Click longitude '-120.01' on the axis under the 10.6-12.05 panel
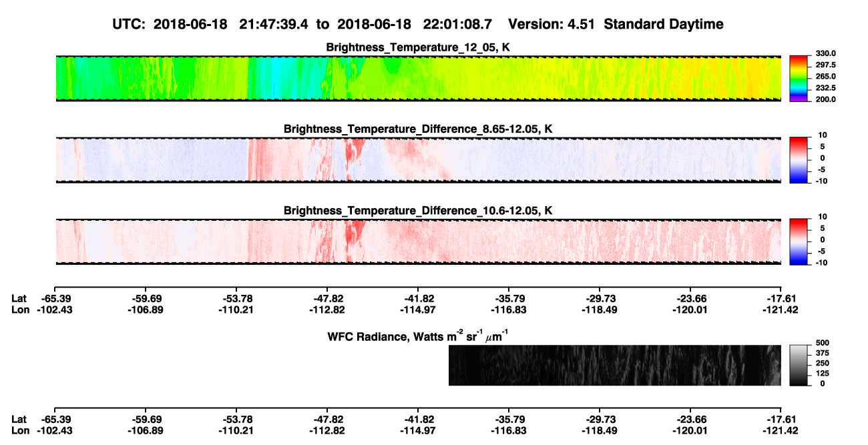Image resolution: width=868 pixels, height=445 pixels. (690, 309)
